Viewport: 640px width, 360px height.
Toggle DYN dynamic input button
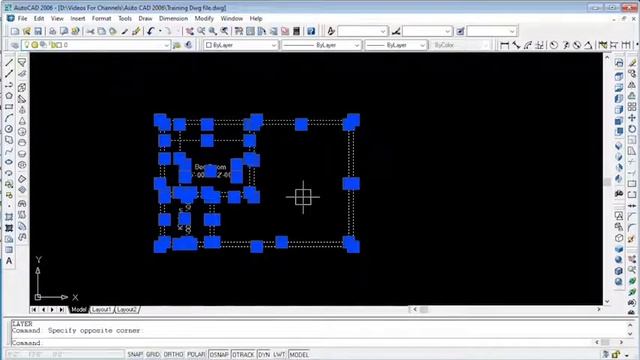click(264, 355)
